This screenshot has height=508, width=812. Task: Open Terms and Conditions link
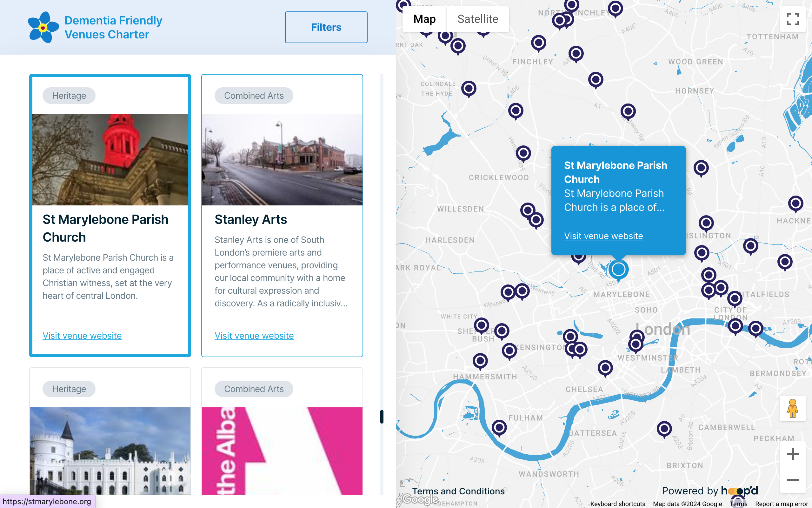click(x=458, y=491)
